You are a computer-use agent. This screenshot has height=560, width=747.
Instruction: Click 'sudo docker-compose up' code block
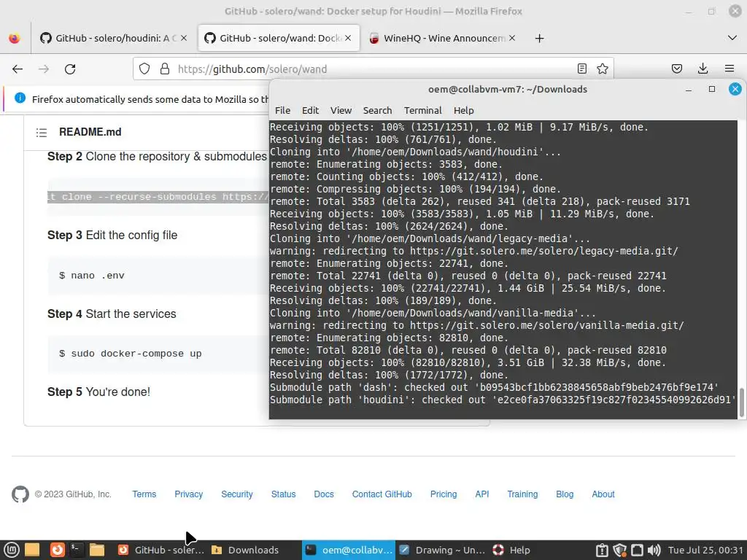click(158, 354)
